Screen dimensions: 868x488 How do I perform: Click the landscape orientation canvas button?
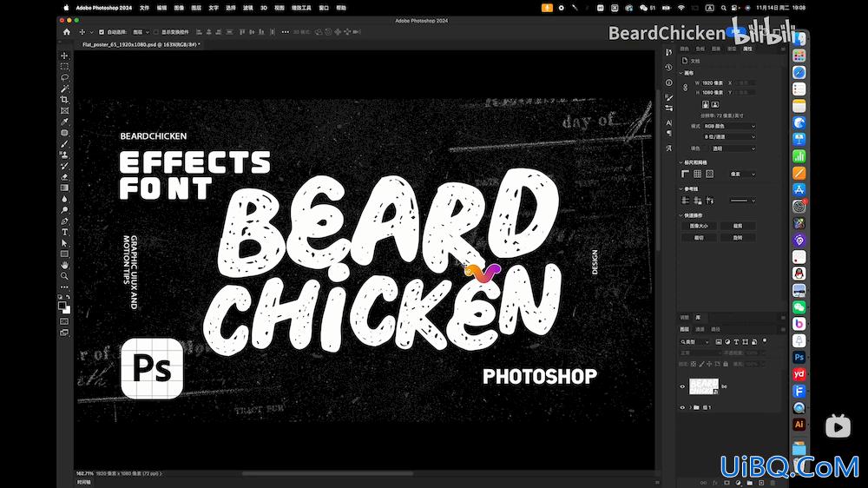[714, 104]
